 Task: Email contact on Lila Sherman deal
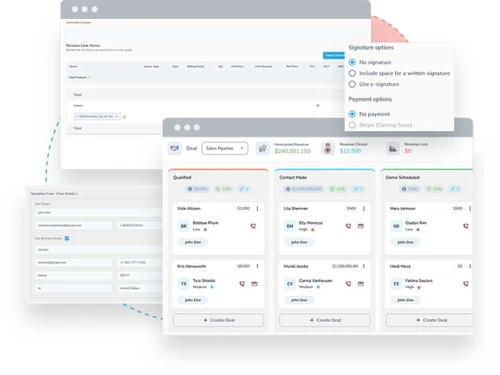click(x=361, y=226)
